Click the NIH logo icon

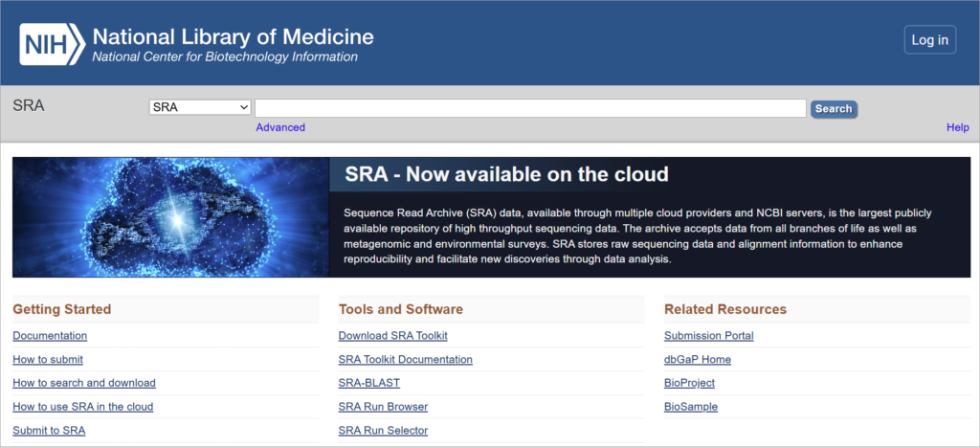click(50, 44)
